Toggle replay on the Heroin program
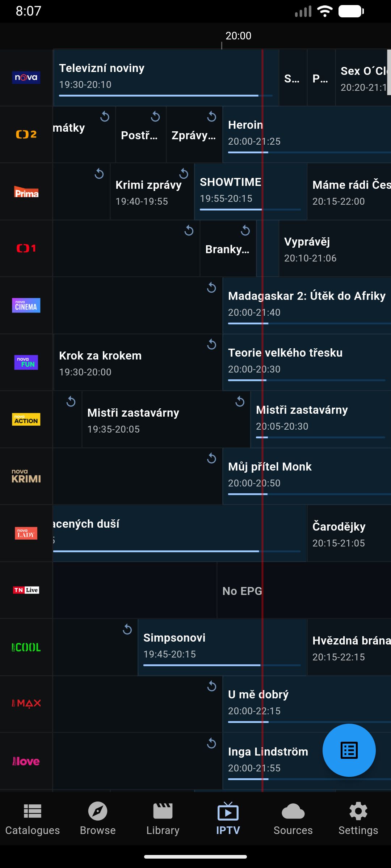Screen dimensions: 391x868 211,116
